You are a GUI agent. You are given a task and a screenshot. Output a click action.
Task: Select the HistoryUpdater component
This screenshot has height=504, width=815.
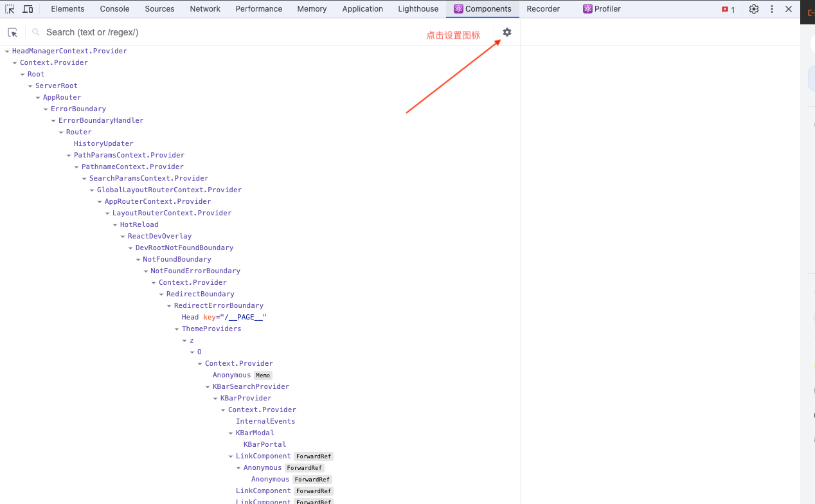[103, 144]
